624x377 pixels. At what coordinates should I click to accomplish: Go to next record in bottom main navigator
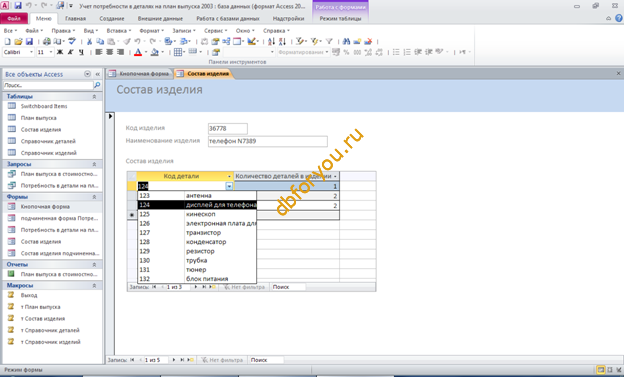174,360
